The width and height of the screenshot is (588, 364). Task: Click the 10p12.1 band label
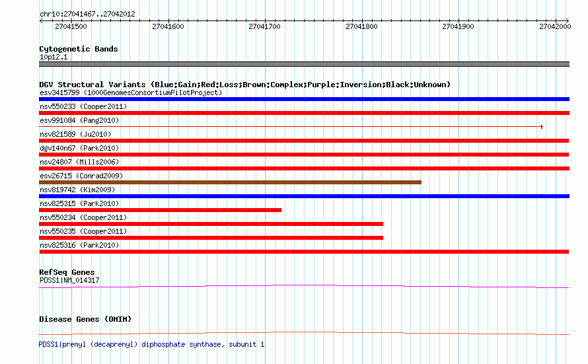(54, 57)
